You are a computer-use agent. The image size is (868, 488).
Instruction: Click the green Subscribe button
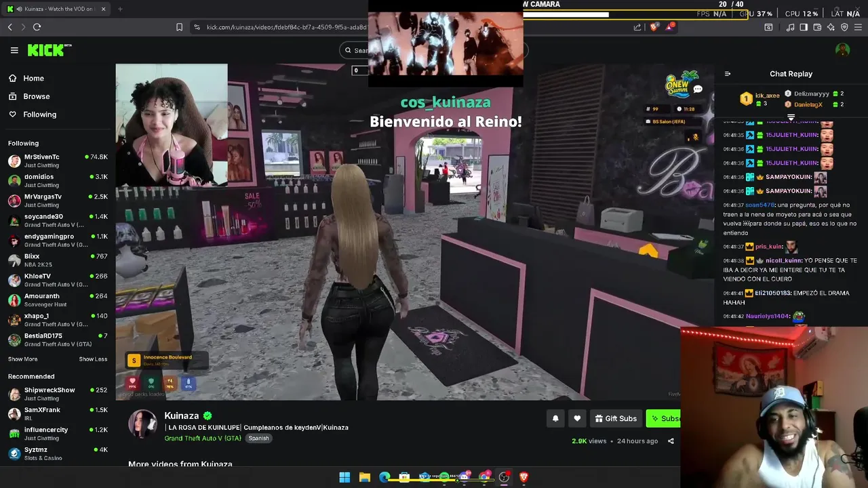pos(663,419)
